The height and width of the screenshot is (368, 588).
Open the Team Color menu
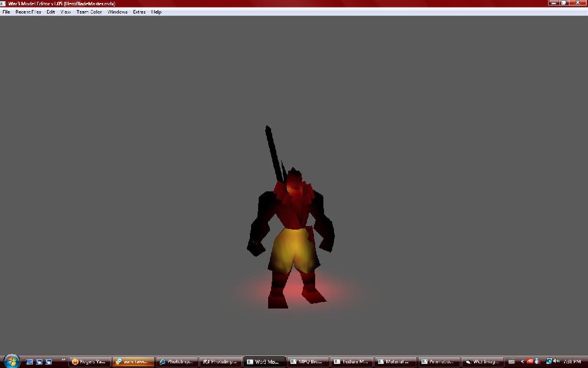click(89, 12)
